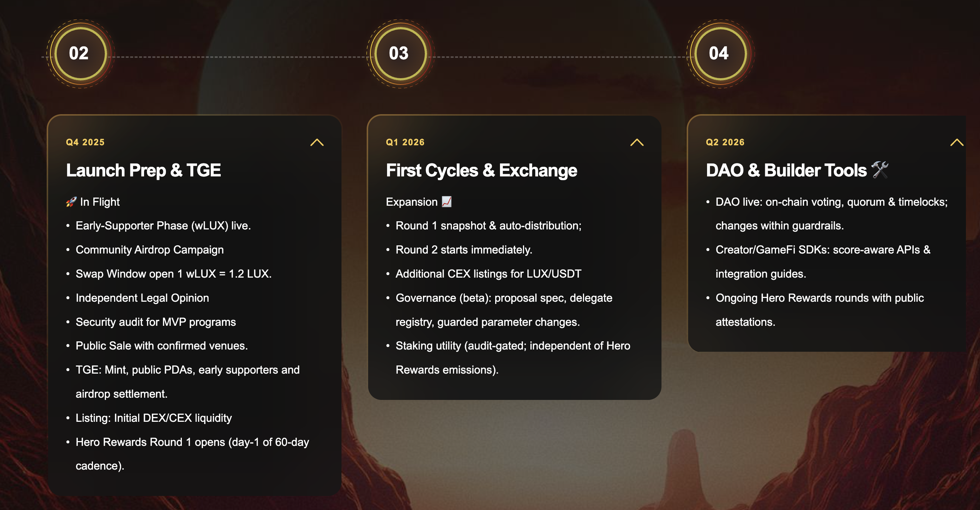Click Additional CEX listings for LUX/USDT
The height and width of the screenshot is (510, 980).
pyautogui.click(x=488, y=274)
